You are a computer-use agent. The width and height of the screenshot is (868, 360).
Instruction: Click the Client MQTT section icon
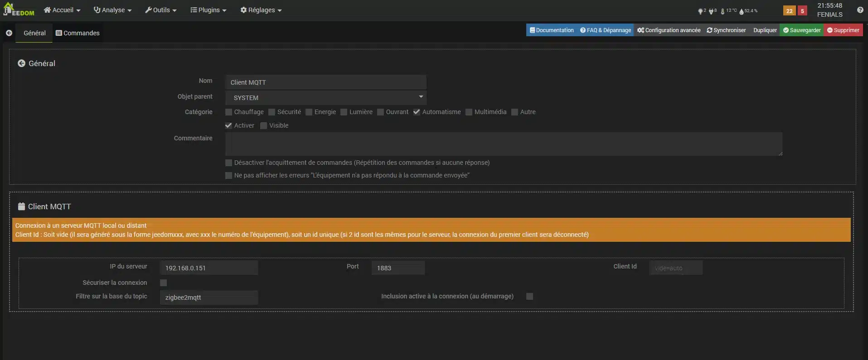coord(21,206)
